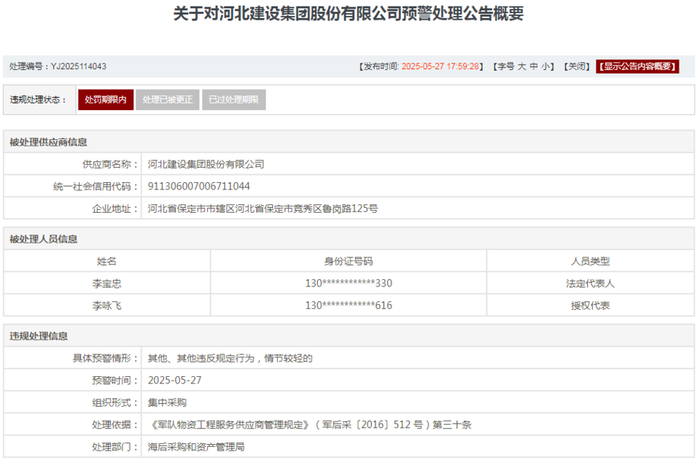Click ID number ending in 616
The height and width of the screenshot is (460, 700).
349,305
